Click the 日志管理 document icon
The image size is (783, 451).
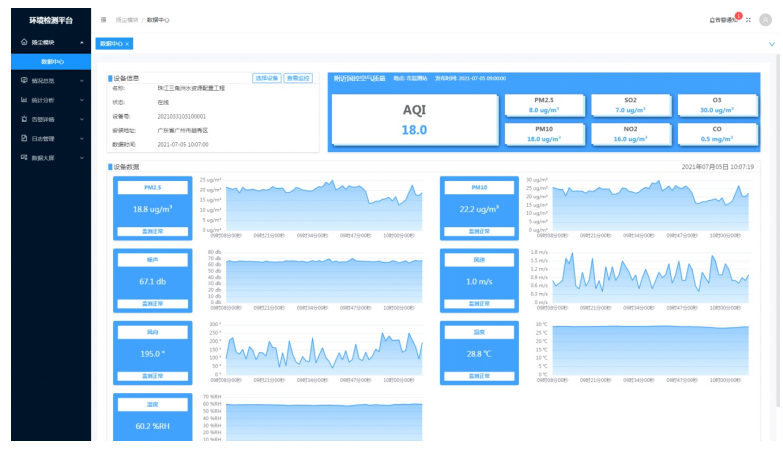pos(24,138)
